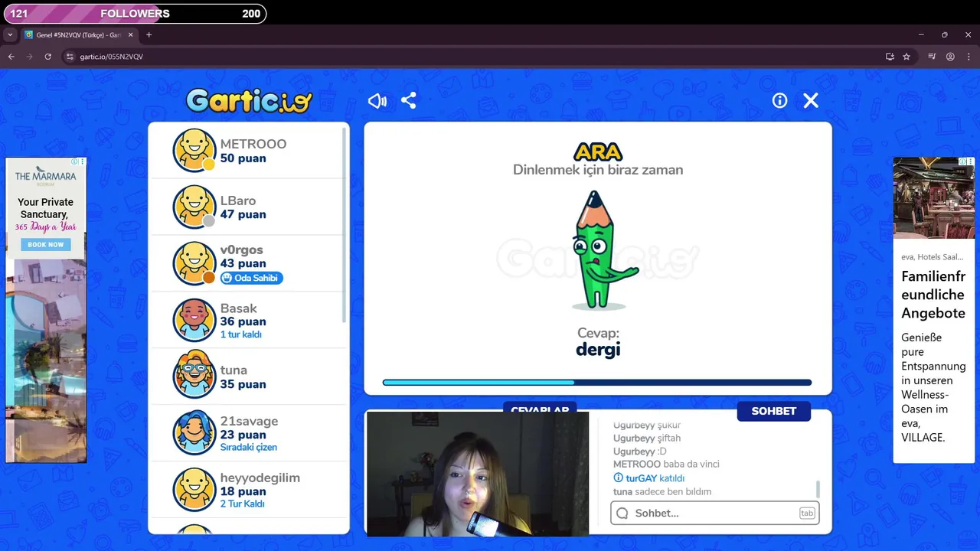Click METROOO's avatar

point(194,150)
